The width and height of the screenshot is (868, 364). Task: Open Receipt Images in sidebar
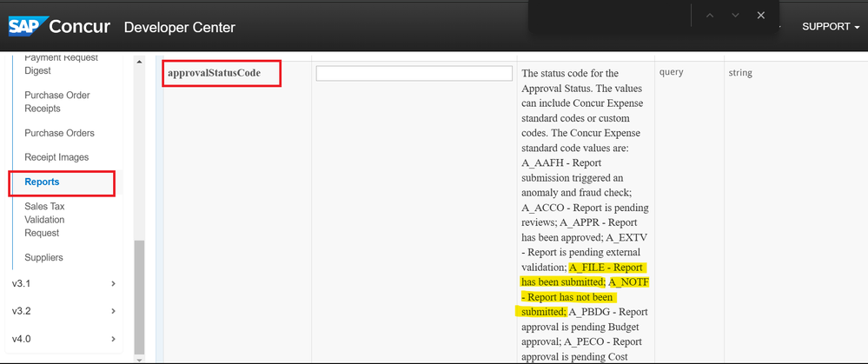coord(56,157)
